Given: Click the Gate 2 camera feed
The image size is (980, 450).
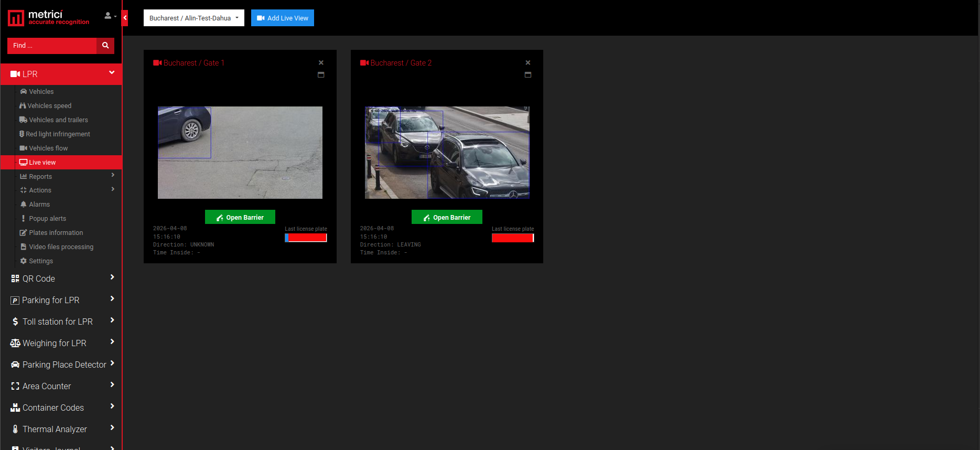Looking at the screenshot, I should coord(447,153).
